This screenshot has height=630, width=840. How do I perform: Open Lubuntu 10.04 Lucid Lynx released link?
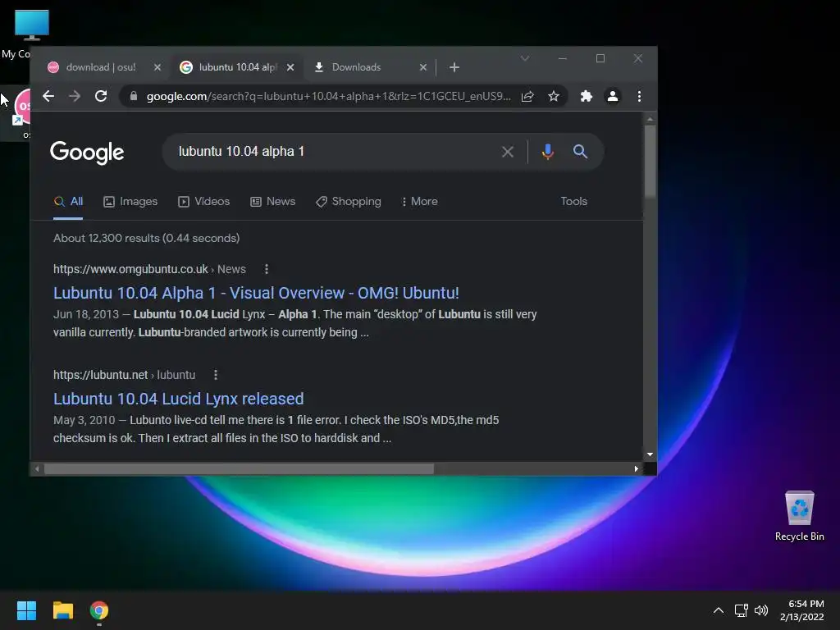[x=178, y=399]
